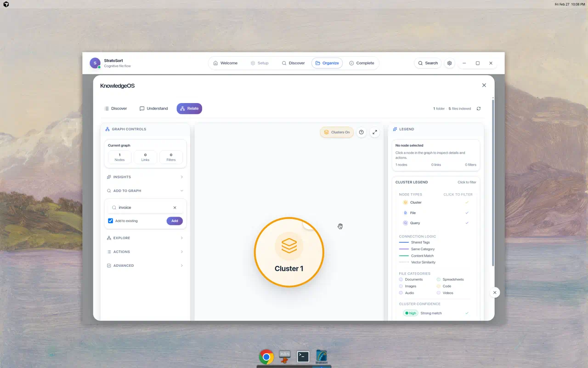This screenshot has height=368, width=588.
Task: Open the Search button in header
Action: coord(428,63)
